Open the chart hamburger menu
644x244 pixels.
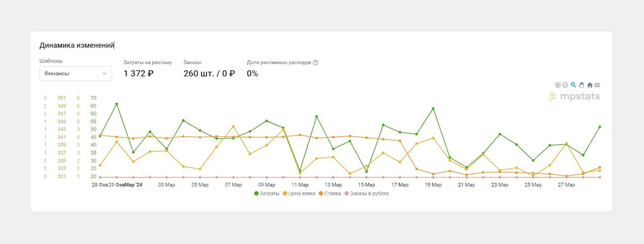tap(597, 85)
